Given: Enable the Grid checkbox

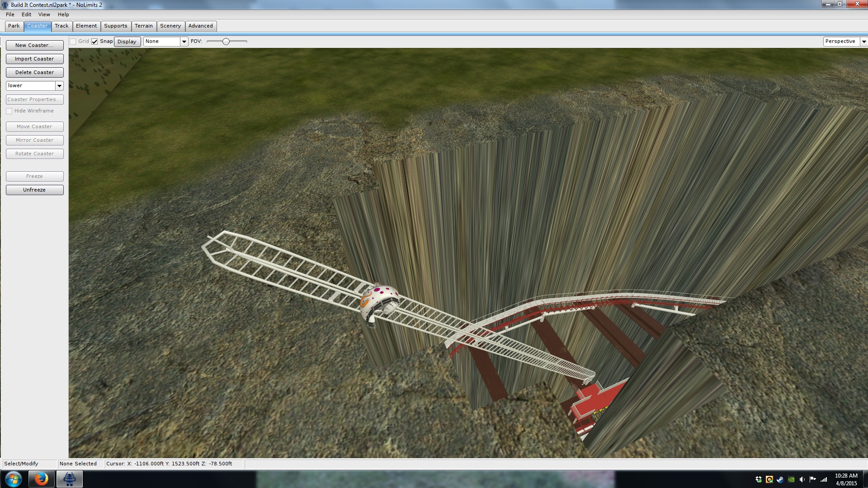Looking at the screenshot, I should 73,42.
